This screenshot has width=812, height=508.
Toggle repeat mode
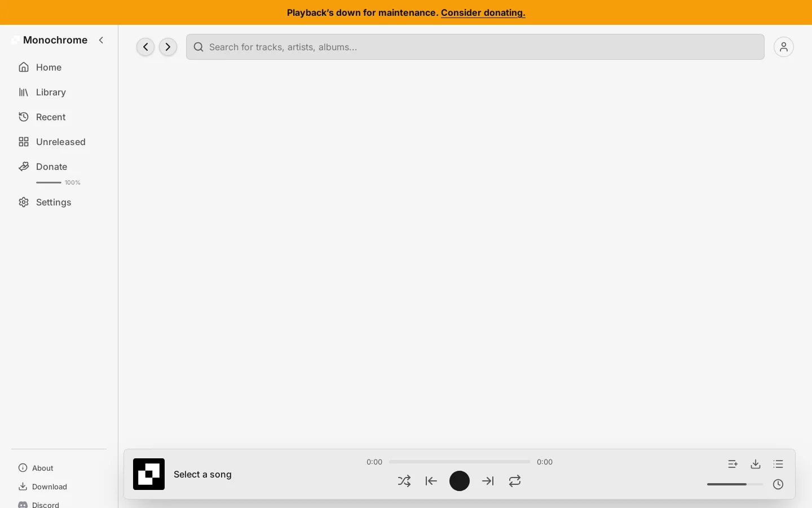(515, 481)
